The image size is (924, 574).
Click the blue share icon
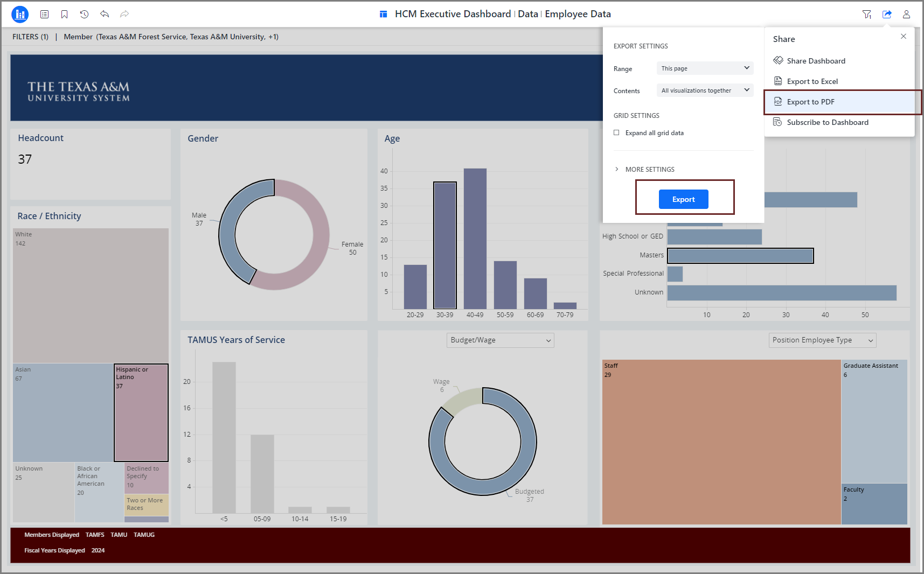(x=887, y=15)
